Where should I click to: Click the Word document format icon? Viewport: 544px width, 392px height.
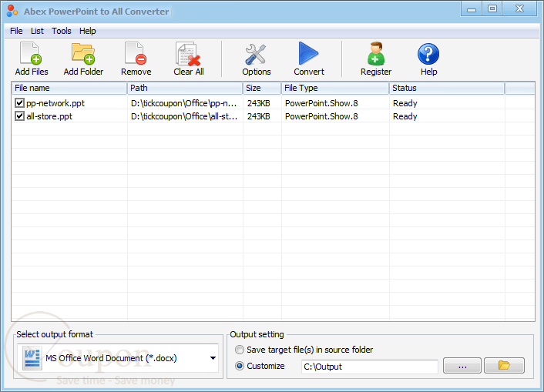32,358
